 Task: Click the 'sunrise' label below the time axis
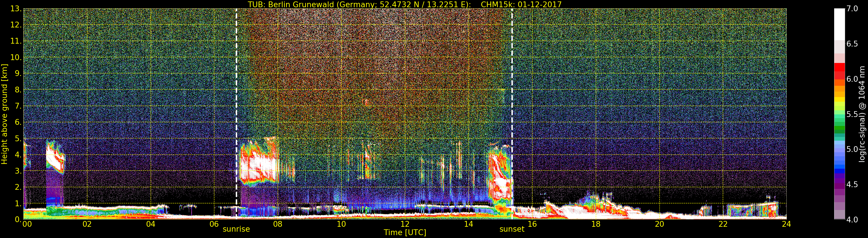click(x=236, y=229)
